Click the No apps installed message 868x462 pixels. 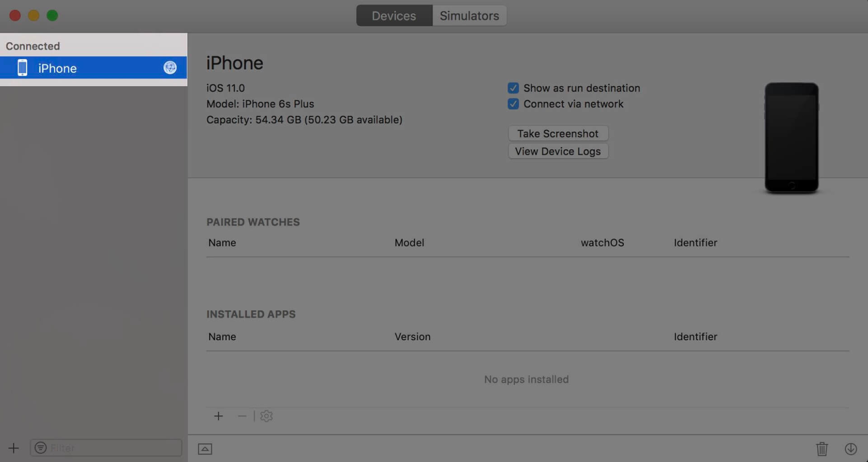point(526,379)
